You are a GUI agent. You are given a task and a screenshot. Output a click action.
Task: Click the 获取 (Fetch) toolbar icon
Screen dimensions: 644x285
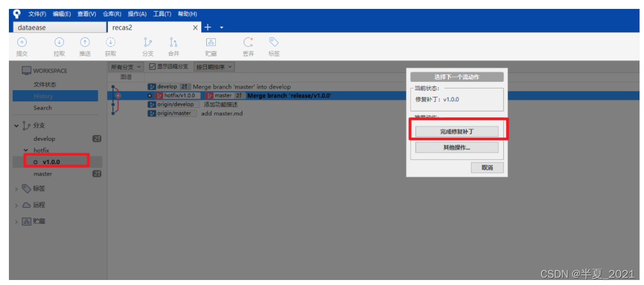(111, 42)
